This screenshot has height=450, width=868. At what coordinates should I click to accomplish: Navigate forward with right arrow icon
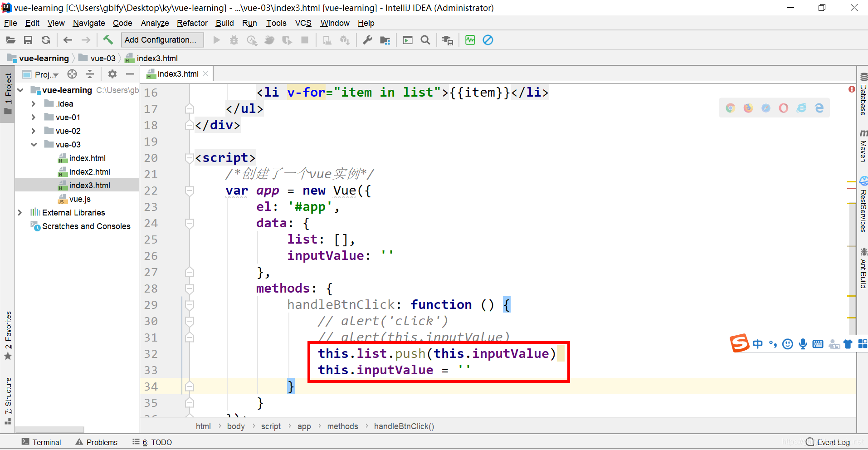tap(86, 40)
